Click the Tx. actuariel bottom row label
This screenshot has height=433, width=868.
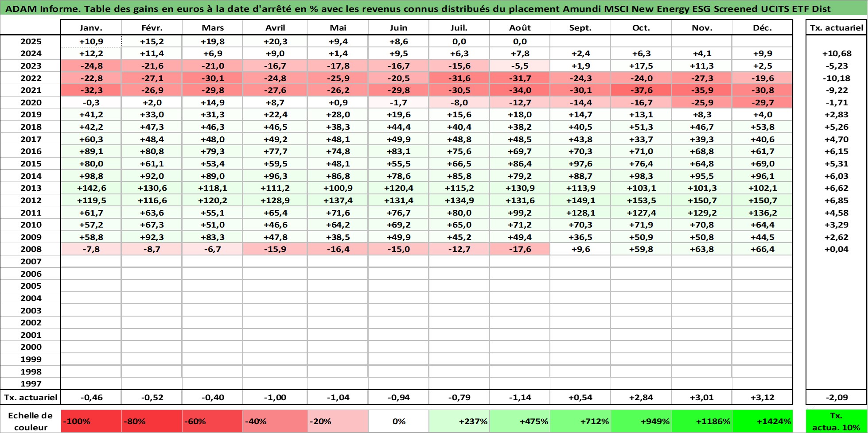pos(31,398)
